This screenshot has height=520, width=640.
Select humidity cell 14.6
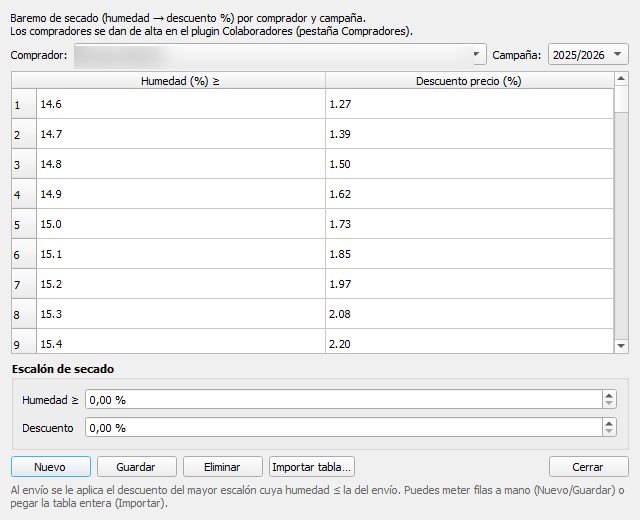click(181, 104)
